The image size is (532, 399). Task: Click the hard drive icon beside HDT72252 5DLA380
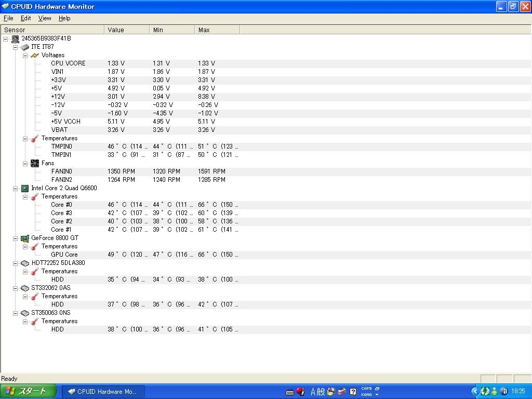tap(25, 263)
